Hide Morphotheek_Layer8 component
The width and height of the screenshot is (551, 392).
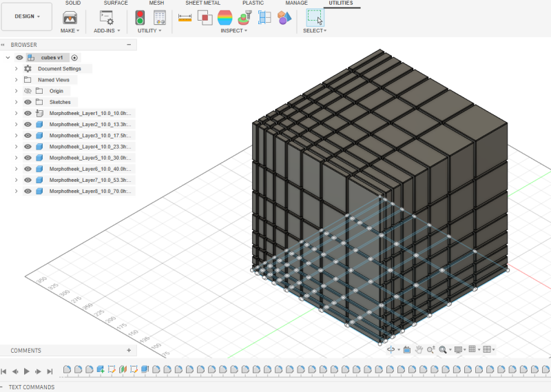(28, 192)
